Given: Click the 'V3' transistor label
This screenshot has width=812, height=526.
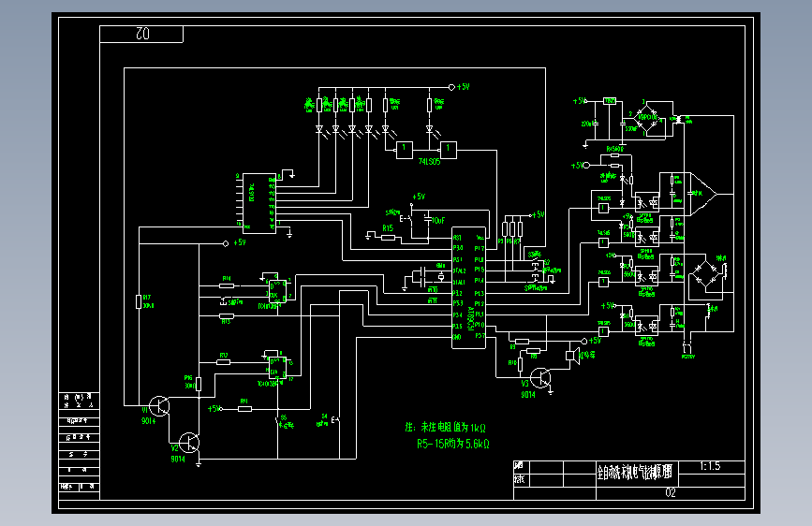Looking at the screenshot, I should [525, 384].
